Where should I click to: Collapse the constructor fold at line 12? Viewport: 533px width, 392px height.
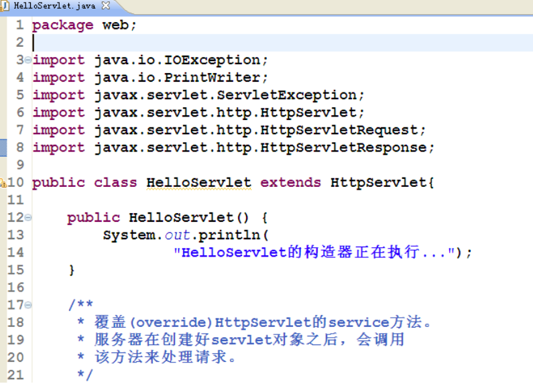(28, 217)
